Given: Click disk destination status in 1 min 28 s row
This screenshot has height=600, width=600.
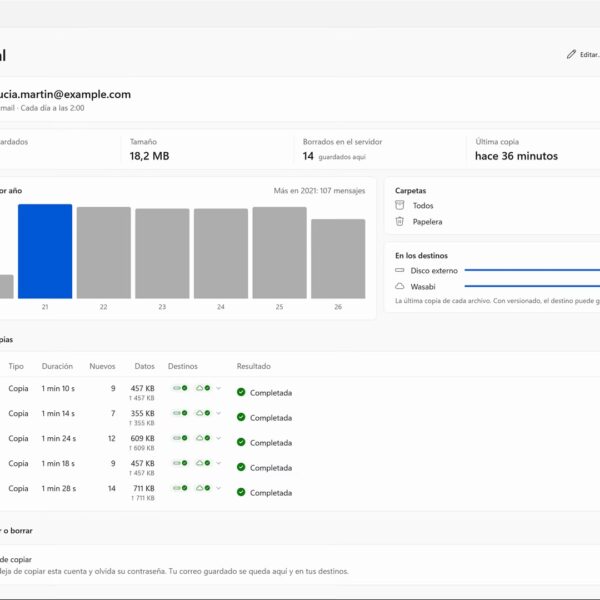Looking at the screenshot, I should (180, 488).
